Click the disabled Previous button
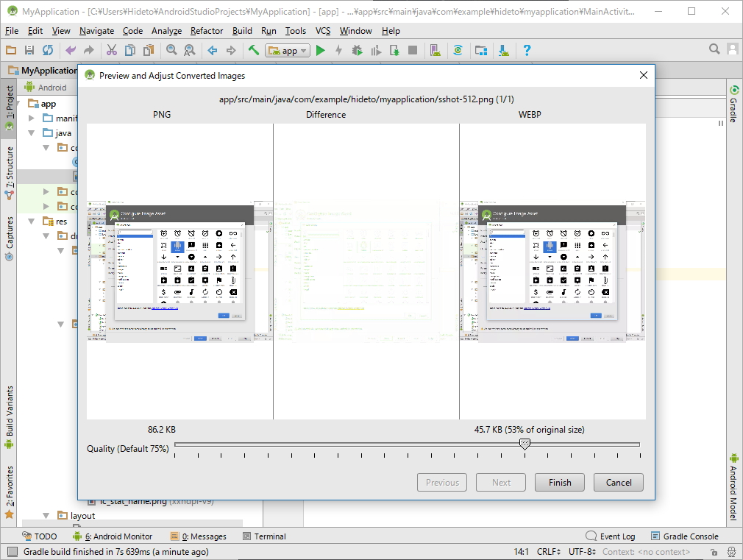This screenshot has width=743, height=560. (x=442, y=482)
